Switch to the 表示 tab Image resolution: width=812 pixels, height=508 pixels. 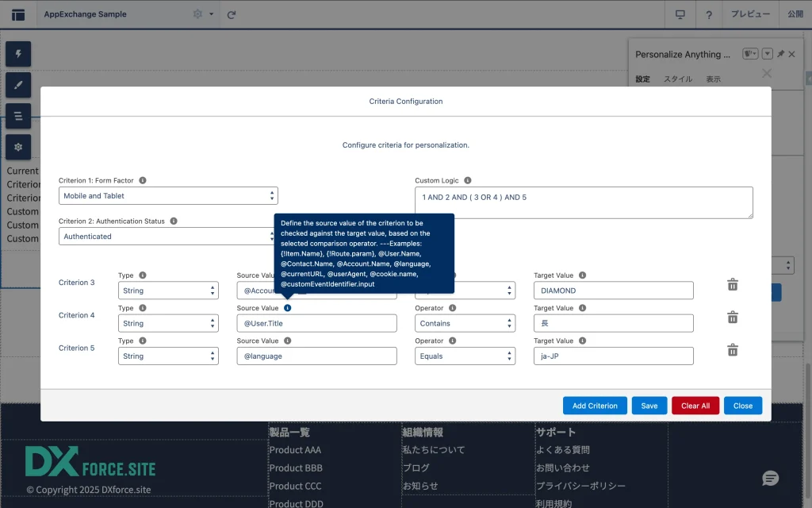tap(713, 79)
